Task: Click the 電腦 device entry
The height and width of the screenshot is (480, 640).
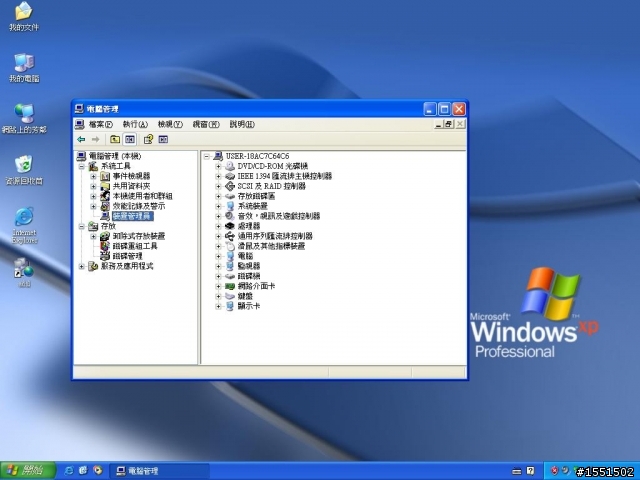Action: tap(245, 256)
